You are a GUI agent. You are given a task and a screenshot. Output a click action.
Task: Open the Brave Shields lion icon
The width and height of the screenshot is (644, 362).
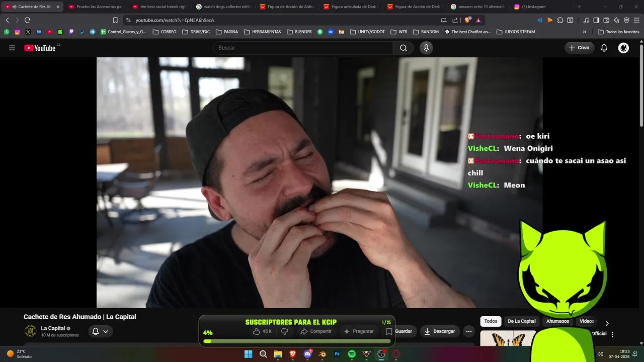pos(467,20)
